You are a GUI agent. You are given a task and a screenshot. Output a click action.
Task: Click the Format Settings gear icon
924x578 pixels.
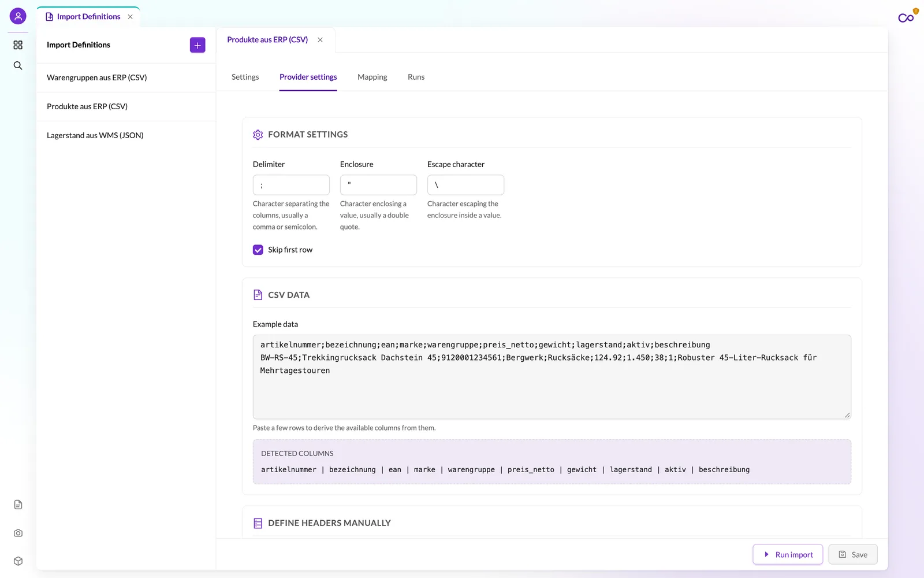pos(258,135)
